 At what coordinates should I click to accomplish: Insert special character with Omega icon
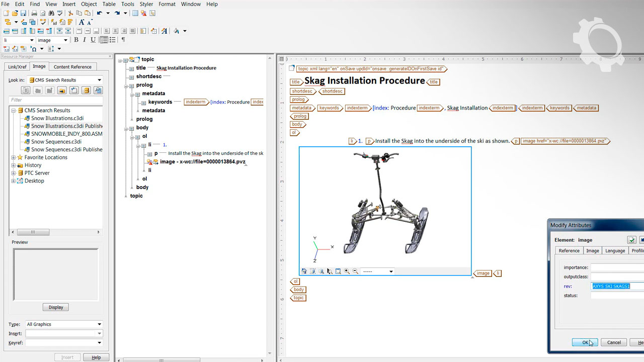pos(33,49)
